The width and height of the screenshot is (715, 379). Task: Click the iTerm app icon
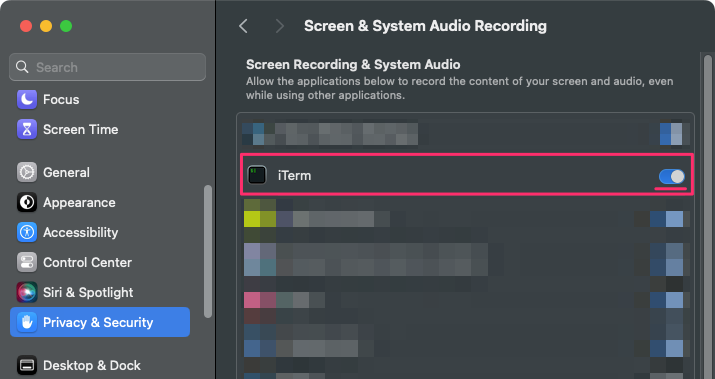[257, 175]
